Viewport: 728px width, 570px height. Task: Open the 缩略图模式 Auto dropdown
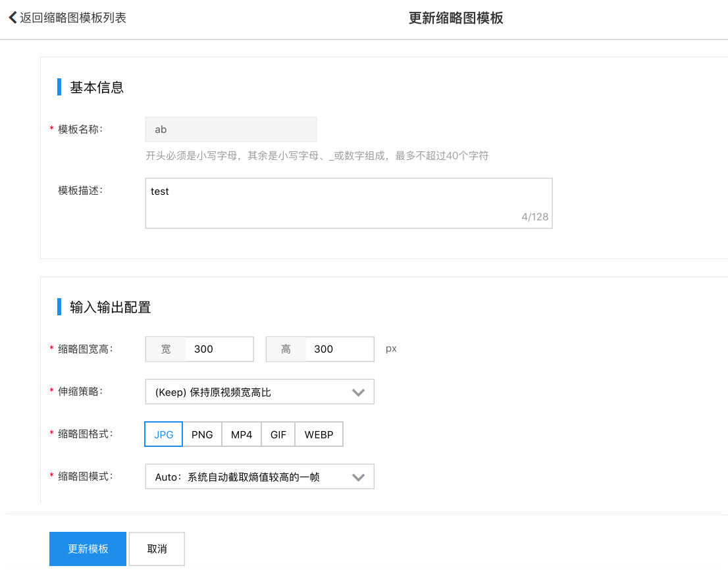250,477
